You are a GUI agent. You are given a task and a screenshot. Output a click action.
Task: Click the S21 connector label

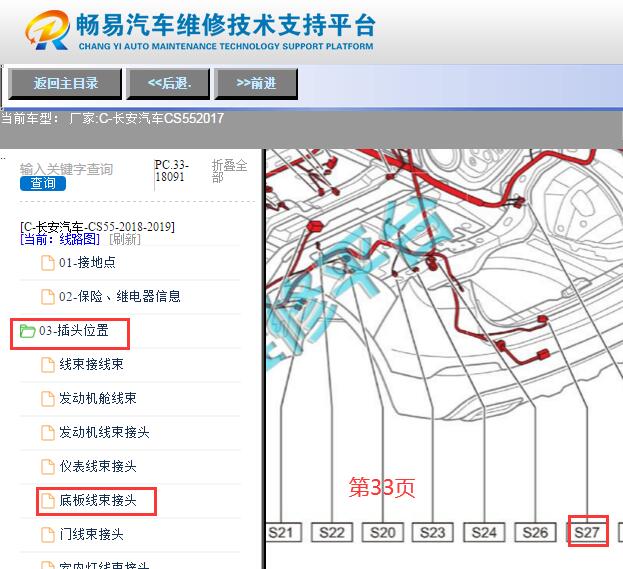[282, 532]
